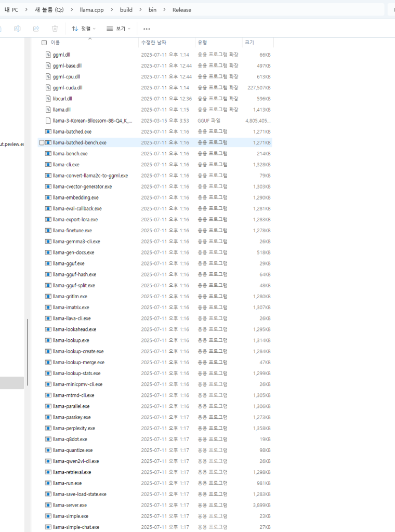Toggle the select-all checkbox in the header
The height and width of the screenshot is (532, 395).
pyautogui.click(x=44, y=43)
